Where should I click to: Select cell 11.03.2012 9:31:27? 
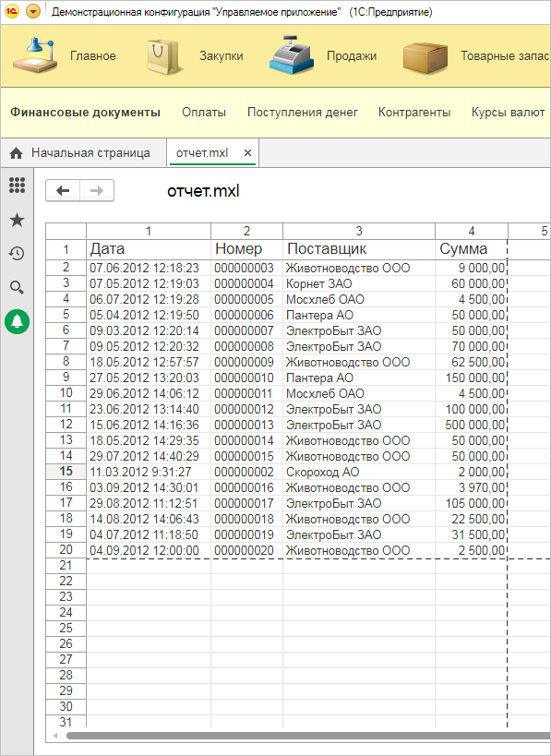[149, 472]
